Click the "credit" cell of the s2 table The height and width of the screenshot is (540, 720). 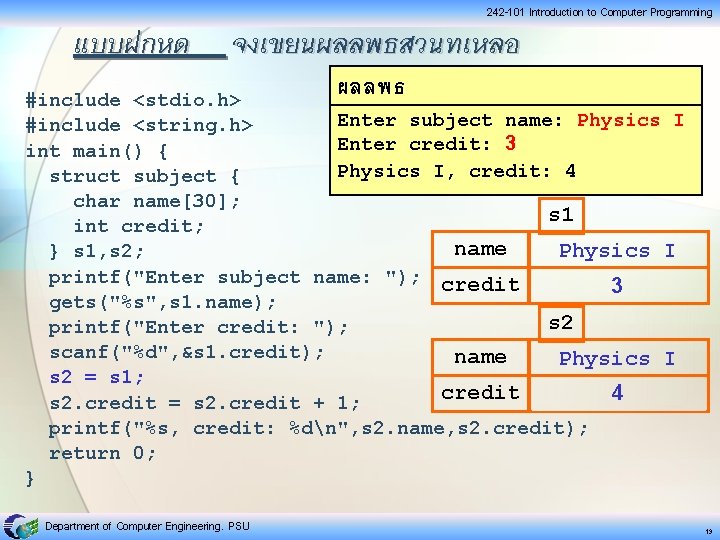480,393
